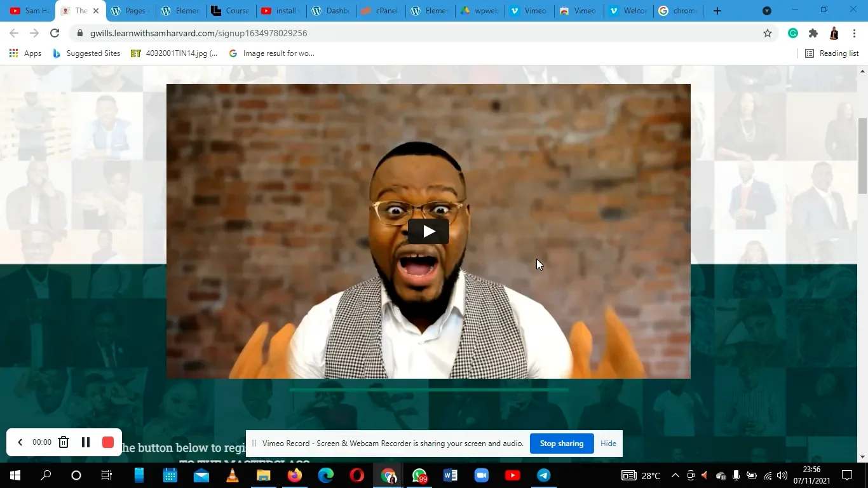Open the Chrome profile avatar

(x=834, y=33)
